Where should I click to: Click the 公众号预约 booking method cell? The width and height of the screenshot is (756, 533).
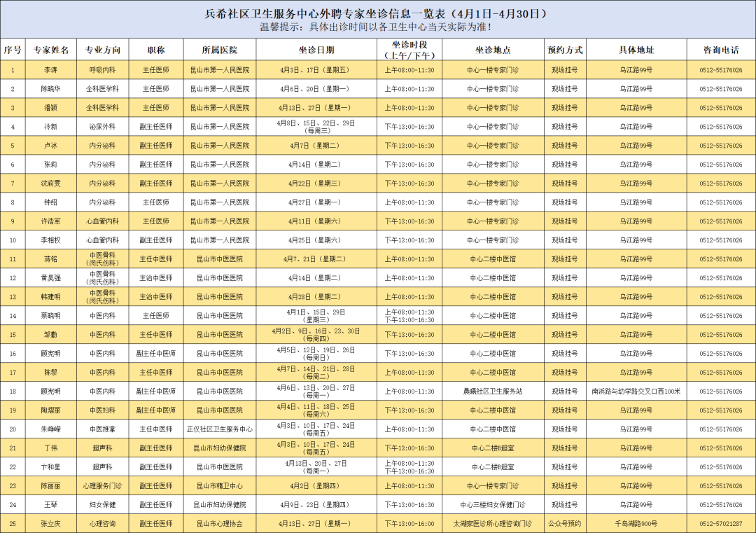[x=564, y=524]
